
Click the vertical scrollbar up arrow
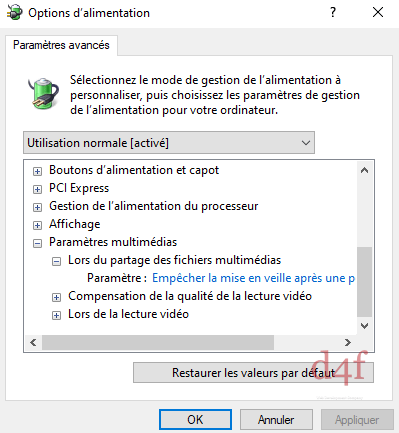tap(364, 171)
